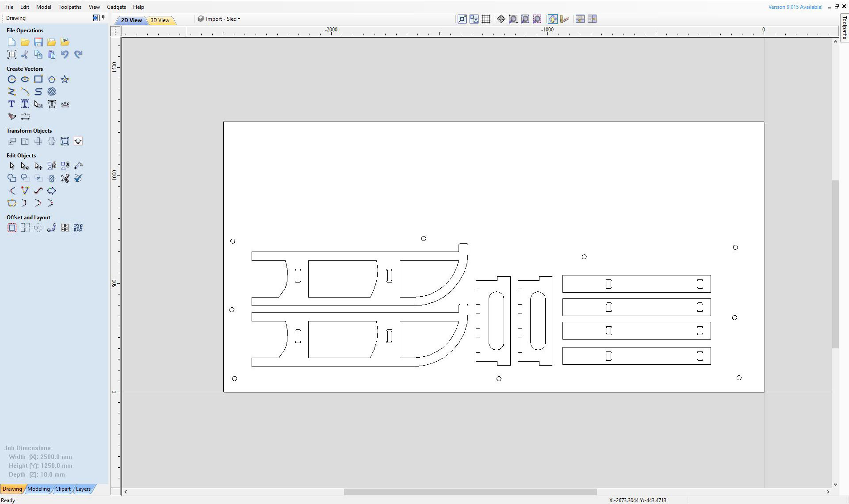The width and height of the screenshot is (849, 504).
Task: Toggle auto-hide pin on Drawing panel
Action: 103,18
